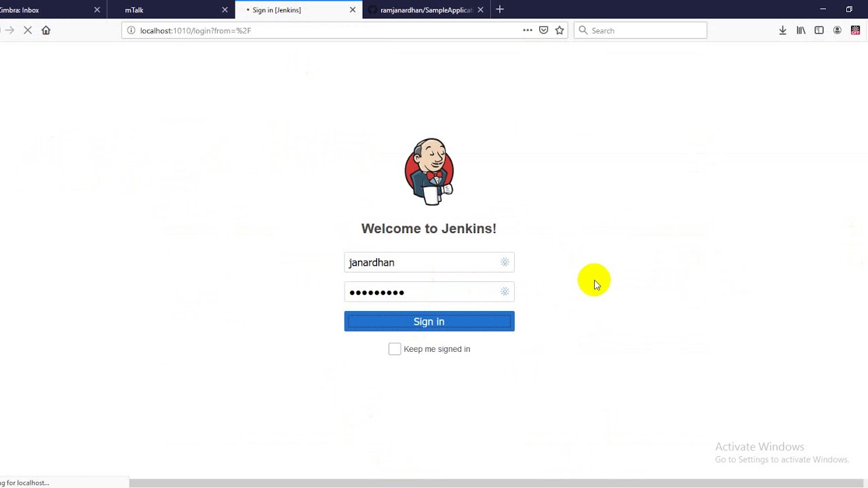
Task: Click the key icon in username field
Action: click(505, 262)
